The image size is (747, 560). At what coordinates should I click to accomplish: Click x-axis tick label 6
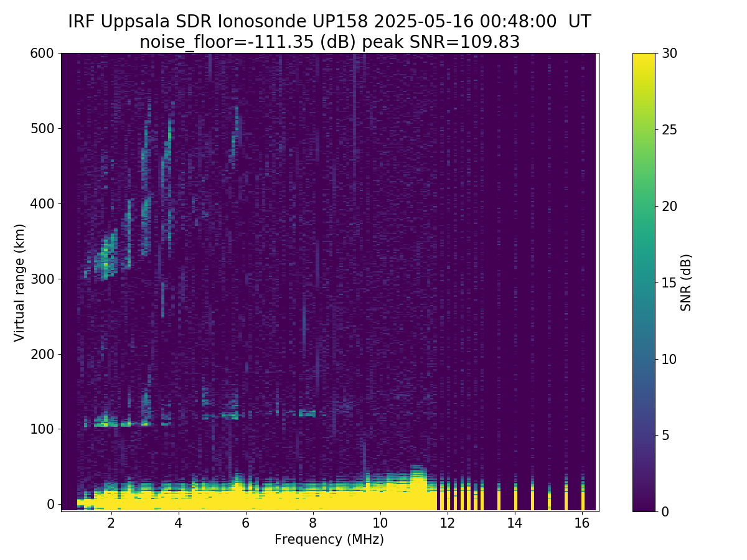pos(246,523)
